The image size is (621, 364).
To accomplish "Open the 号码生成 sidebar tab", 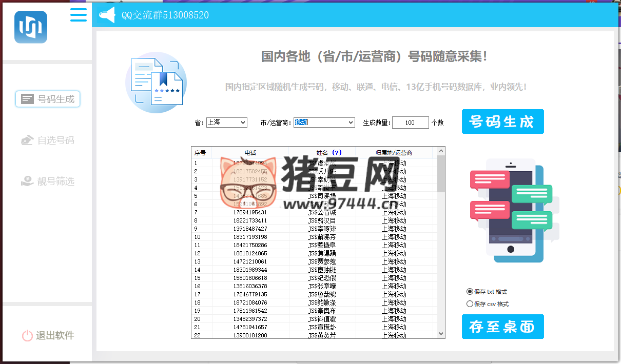I will tap(48, 99).
